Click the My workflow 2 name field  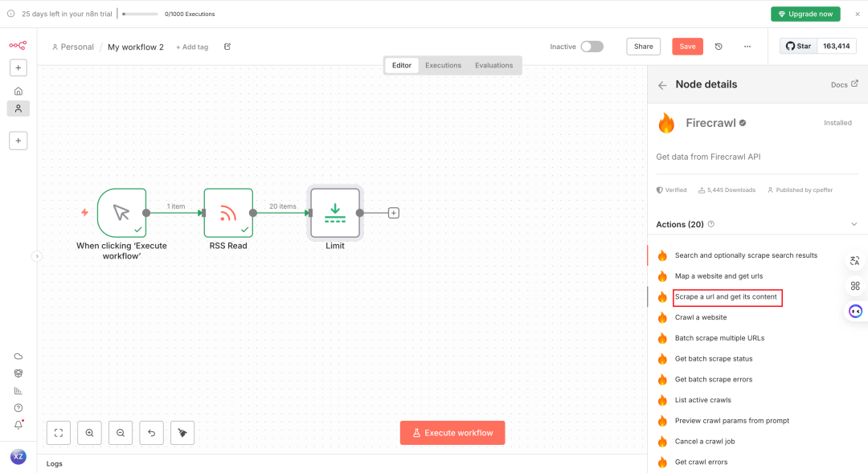(x=136, y=47)
